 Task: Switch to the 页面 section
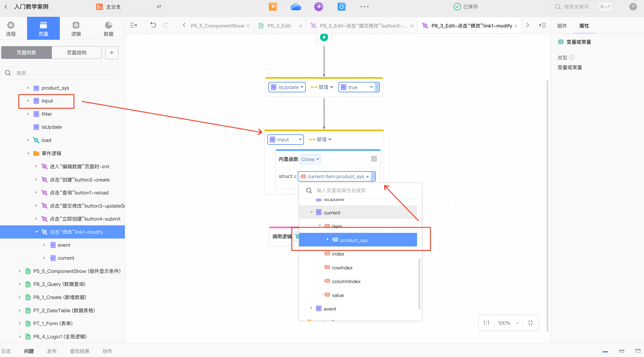tap(43, 28)
